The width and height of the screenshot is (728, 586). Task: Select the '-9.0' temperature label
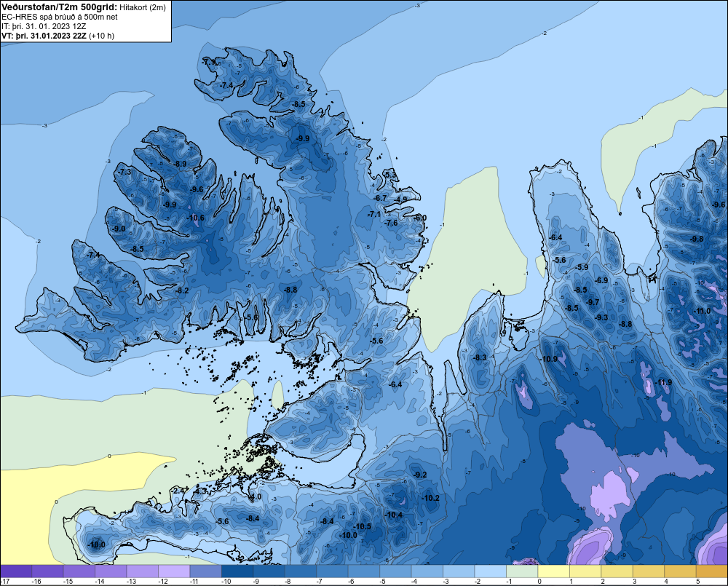pyautogui.click(x=119, y=229)
